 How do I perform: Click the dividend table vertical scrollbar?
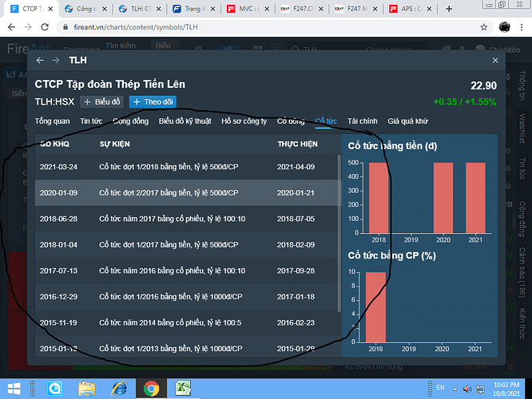(339, 233)
